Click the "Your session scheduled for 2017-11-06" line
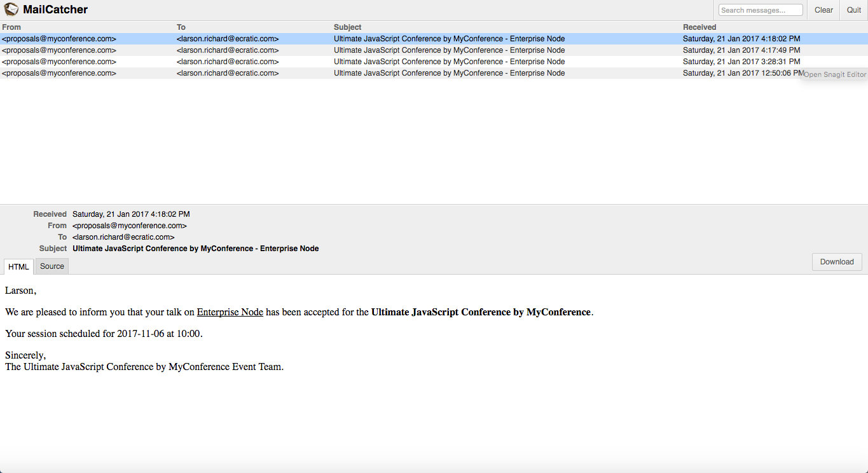Viewport: 868px width, 473px height. (104, 334)
